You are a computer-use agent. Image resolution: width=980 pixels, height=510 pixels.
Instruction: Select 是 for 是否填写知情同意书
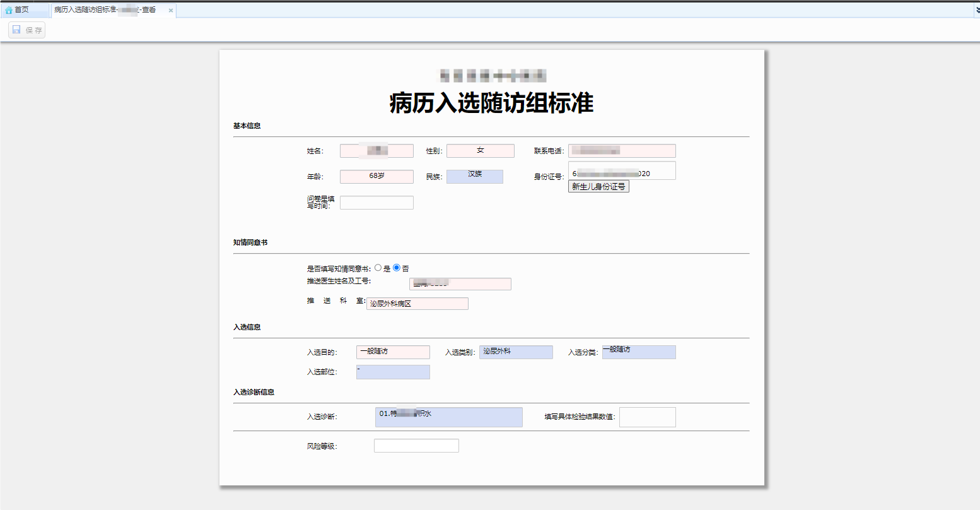pyautogui.click(x=378, y=268)
